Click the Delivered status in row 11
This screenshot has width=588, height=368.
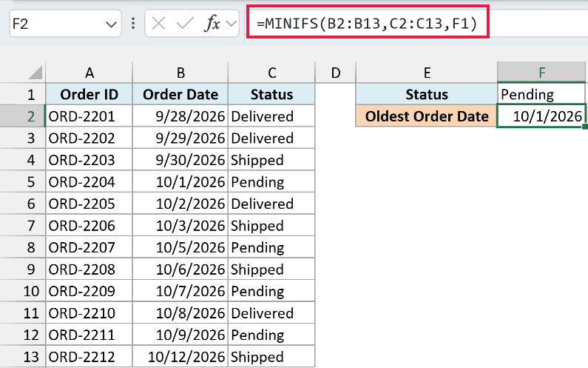point(271,312)
